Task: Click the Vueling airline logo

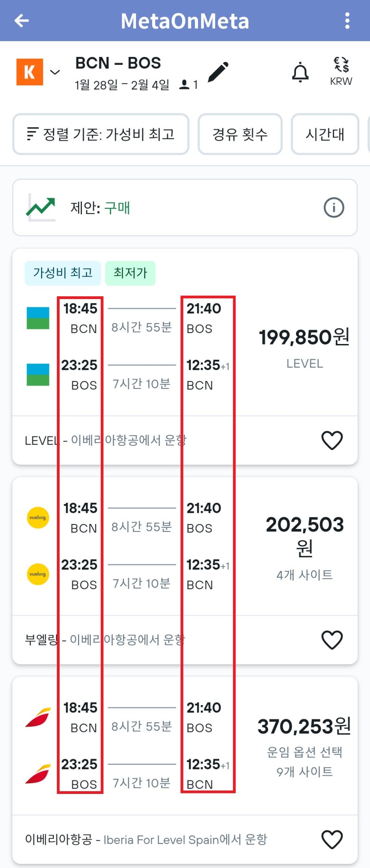Action: pos(37,518)
